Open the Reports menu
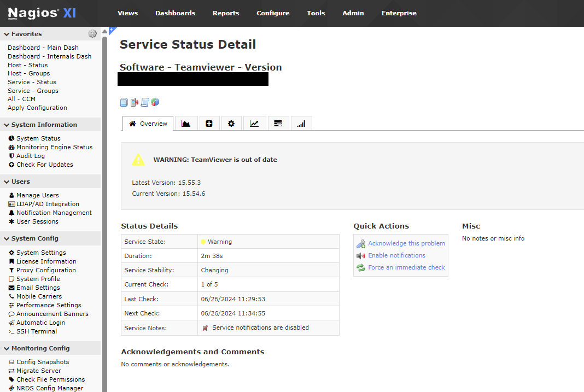 pos(226,13)
